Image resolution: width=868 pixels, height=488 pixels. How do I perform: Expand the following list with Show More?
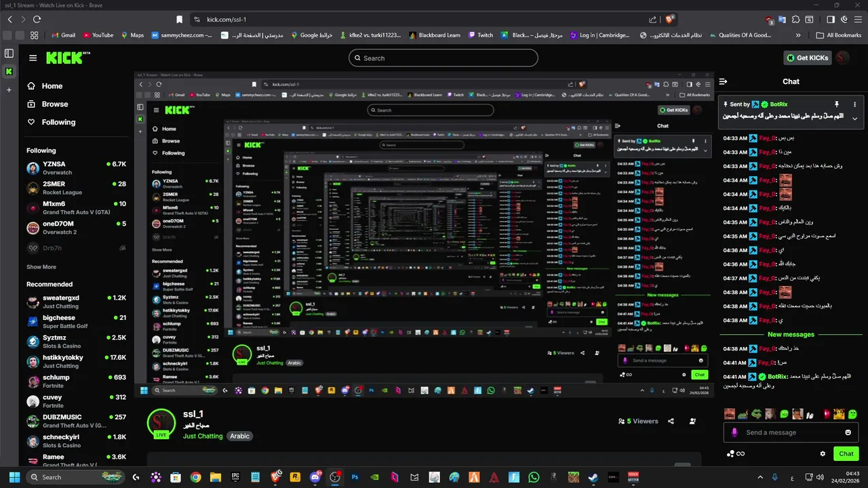41,267
